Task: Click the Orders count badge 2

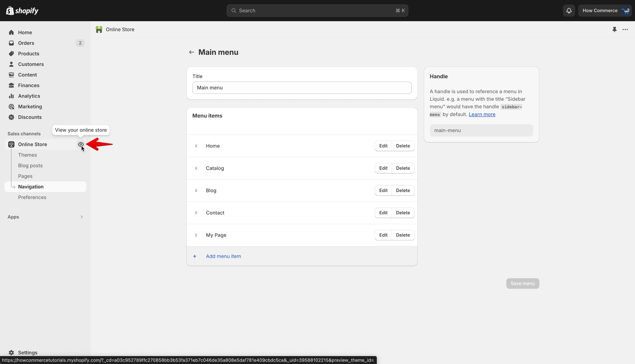Action: (x=80, y=43)
